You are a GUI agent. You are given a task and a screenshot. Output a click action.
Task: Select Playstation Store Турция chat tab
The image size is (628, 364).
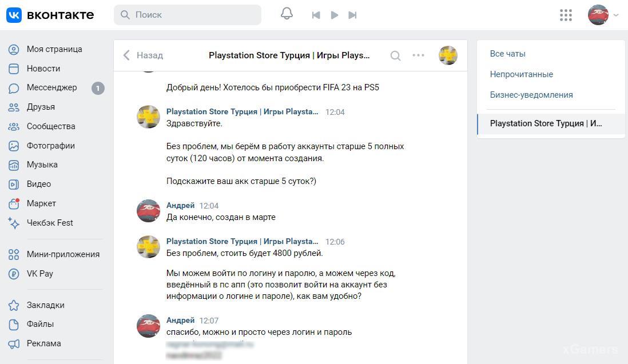point(551,123)
